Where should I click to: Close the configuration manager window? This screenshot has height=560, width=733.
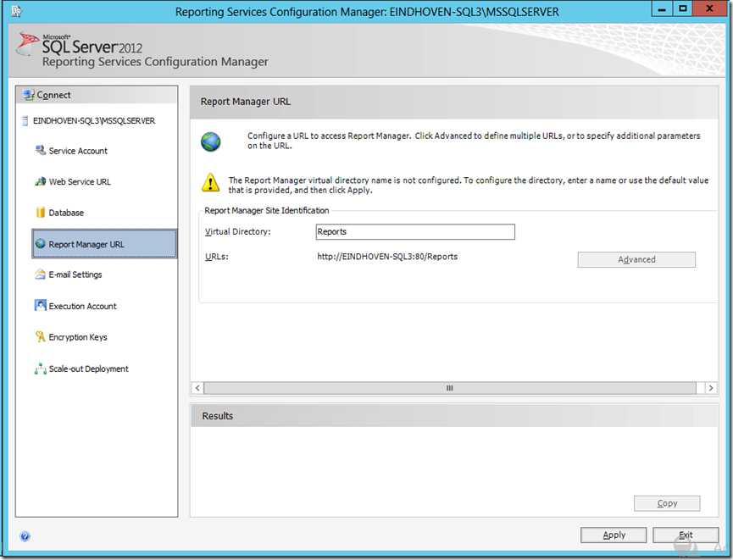(709, 8)
